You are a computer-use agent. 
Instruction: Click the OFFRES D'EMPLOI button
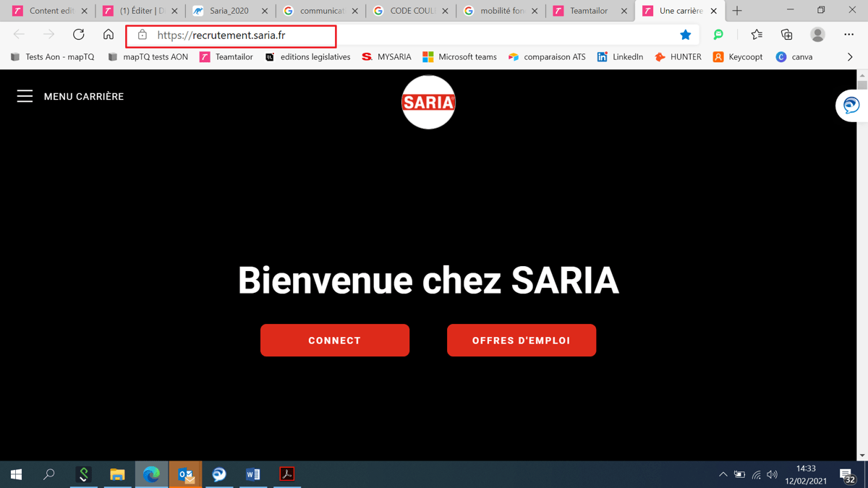point(522,341)
